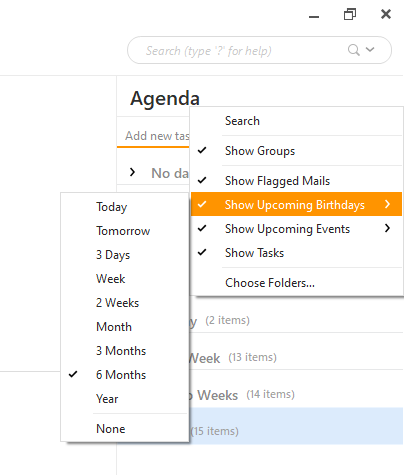Open Choose Folders dialog

[296, 283]
